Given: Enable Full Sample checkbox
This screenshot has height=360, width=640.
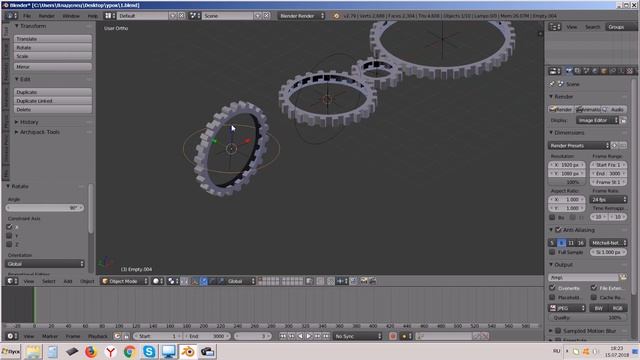Looking at the screenshot, I should [x=552, y=252].
